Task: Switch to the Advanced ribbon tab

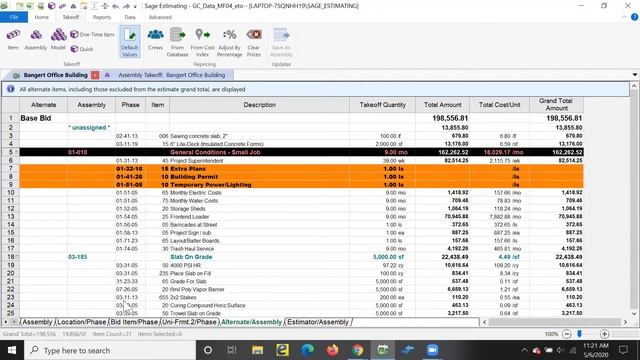Action: coord(160,17)
